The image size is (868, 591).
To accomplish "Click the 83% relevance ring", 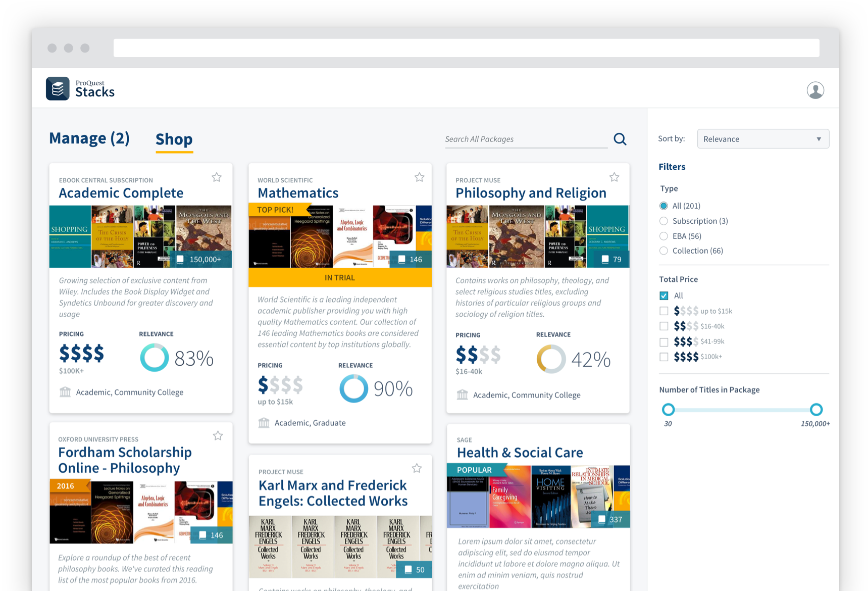I will coord(154,358).
